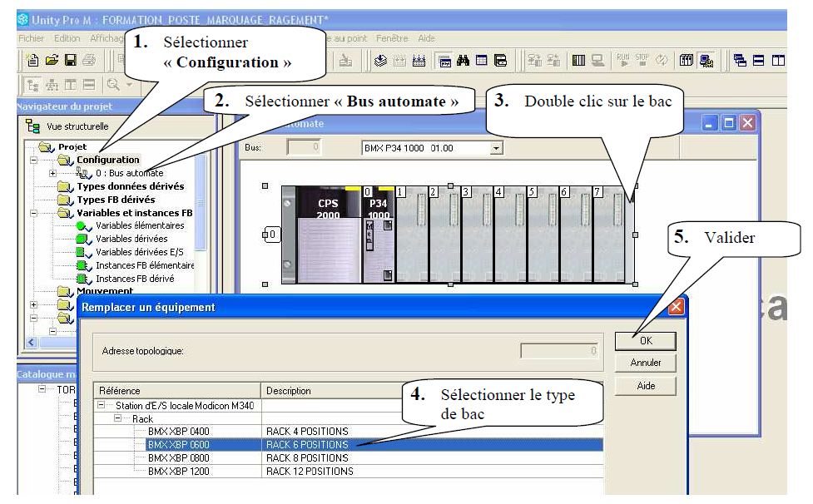Click the STOP toolbar icon
The width and height of the screenshot is (813, 504).
pyautogui.click(x=642, y=60)
